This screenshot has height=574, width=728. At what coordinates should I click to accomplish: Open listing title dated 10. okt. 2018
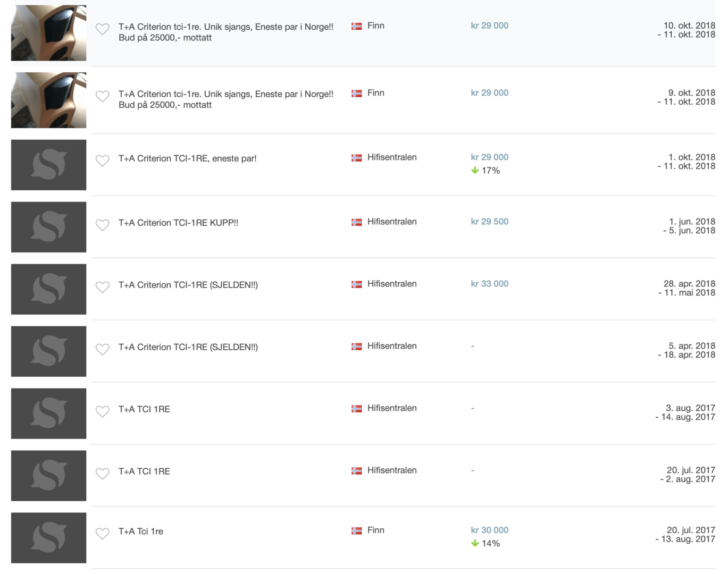click(226, 32)
